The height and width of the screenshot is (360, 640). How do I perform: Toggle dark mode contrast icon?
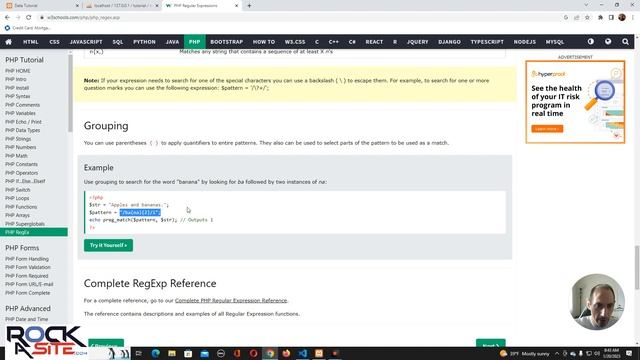[x=591, y=42]
